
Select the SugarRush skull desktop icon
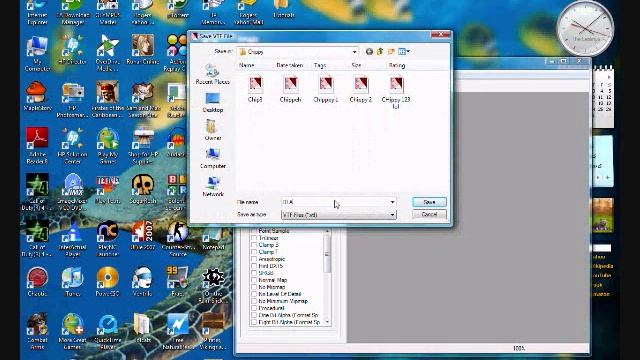pyautogui.click(x=142, y=189)
